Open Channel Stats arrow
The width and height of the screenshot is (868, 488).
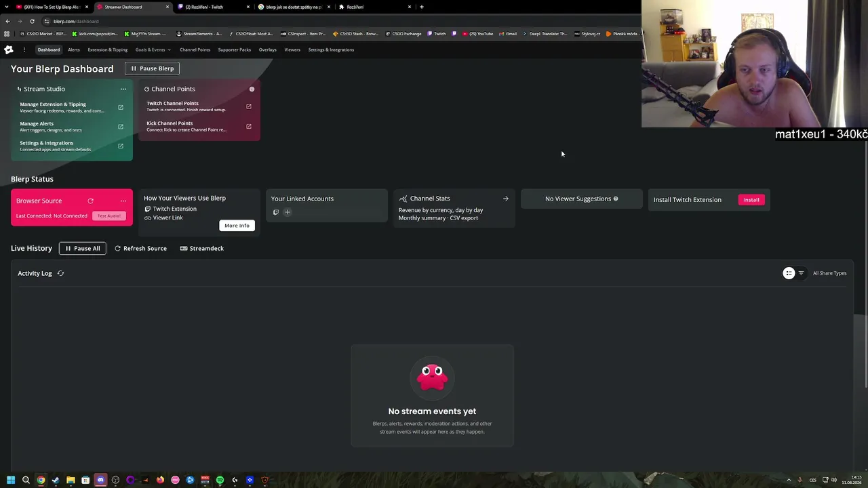pos(506,199)
